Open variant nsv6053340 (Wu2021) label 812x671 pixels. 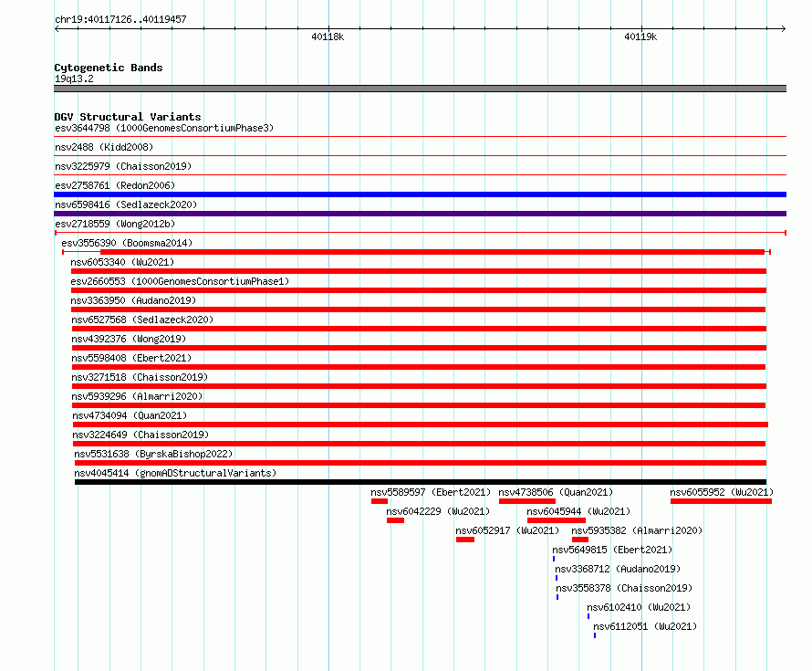click(122, 262)
